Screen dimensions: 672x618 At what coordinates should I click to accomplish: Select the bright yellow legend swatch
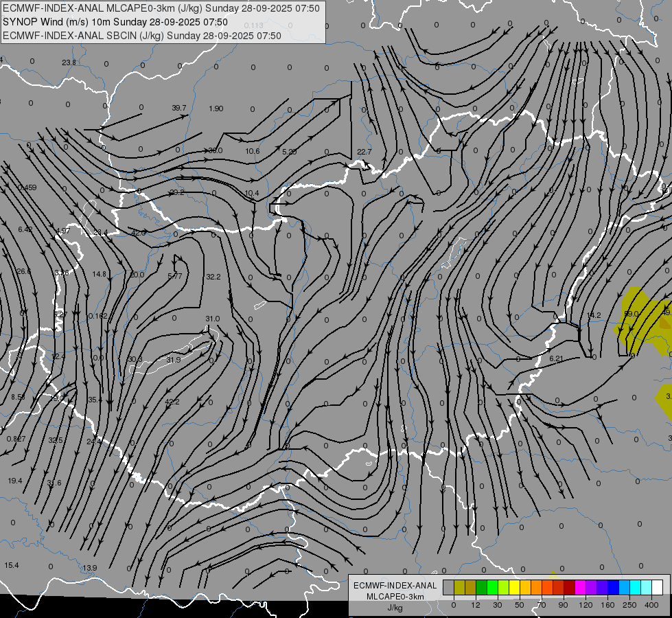click(514, 587)
